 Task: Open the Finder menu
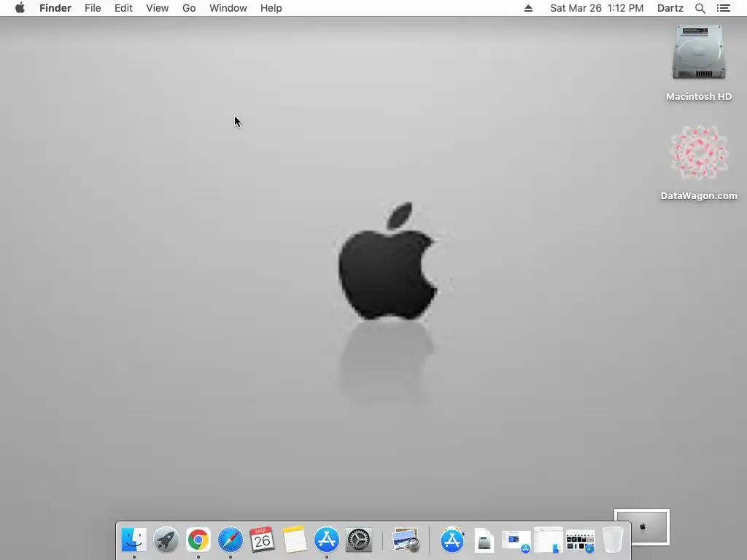click(55, 8)
